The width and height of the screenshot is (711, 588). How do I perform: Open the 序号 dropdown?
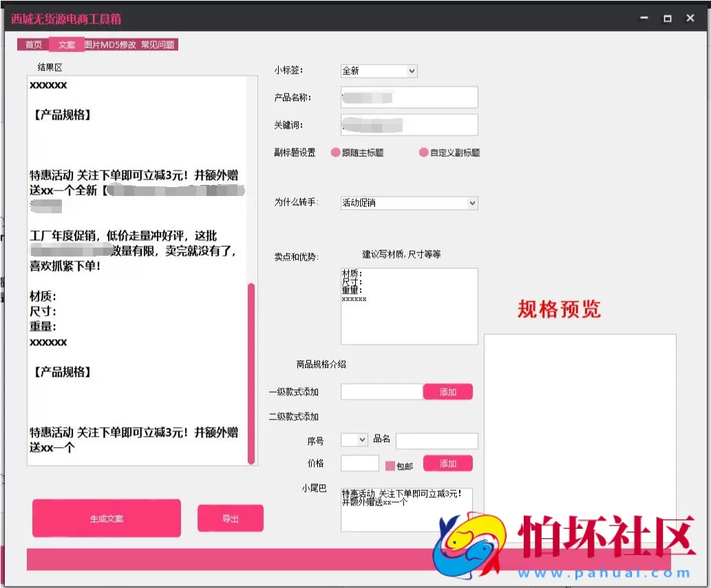(353, 440)
